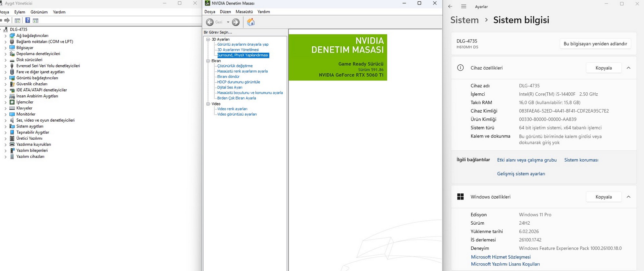Viewport: 644px width, 271px height.
Task: Open the Eylem menu in Aygıt Yöneticisi
Action: (20, 12)
